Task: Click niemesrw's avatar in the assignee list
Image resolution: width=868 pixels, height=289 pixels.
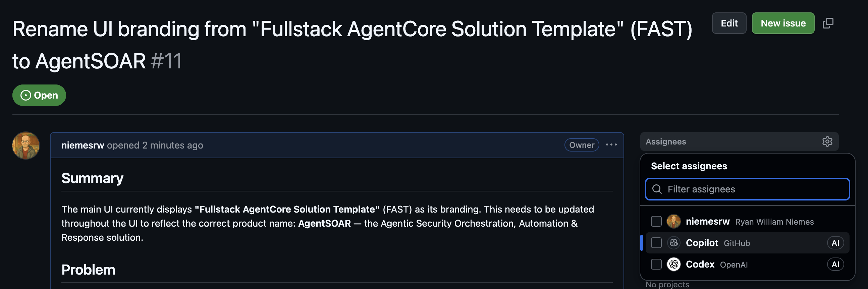Action: pyautogui.click(x=673, y=221)
